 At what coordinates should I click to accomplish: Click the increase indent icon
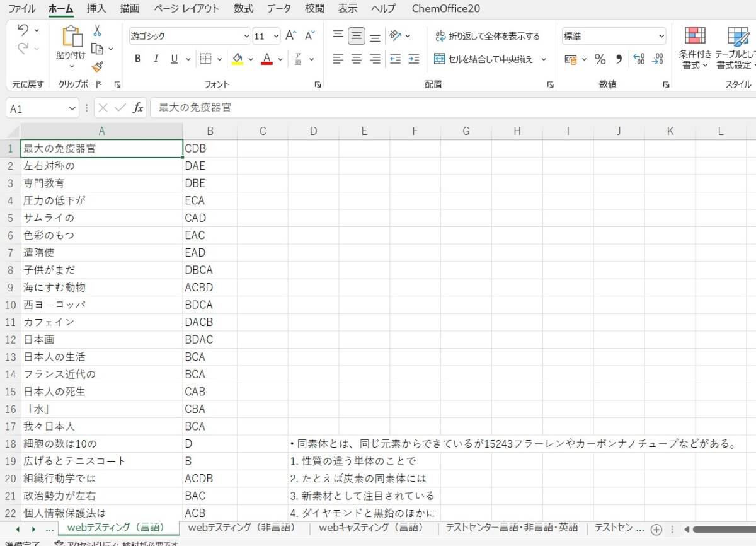(x=413, y=59)
